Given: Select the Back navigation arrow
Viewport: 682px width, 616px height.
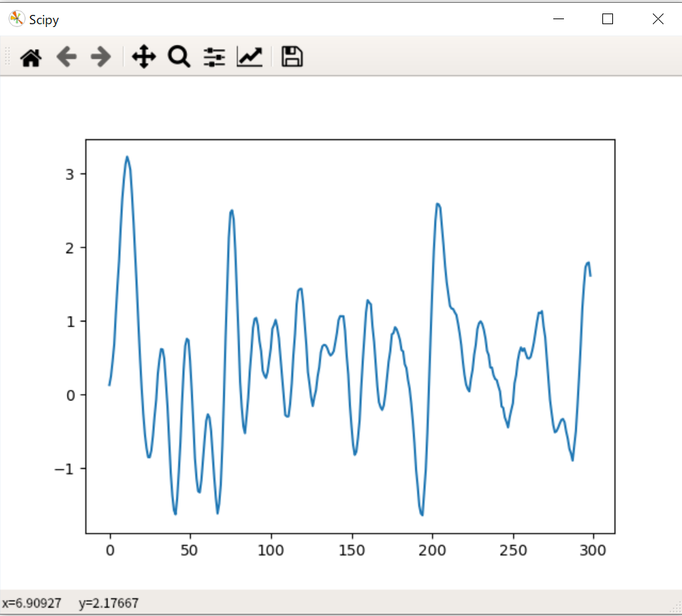Looking at the screenshot, I should 67,57.
